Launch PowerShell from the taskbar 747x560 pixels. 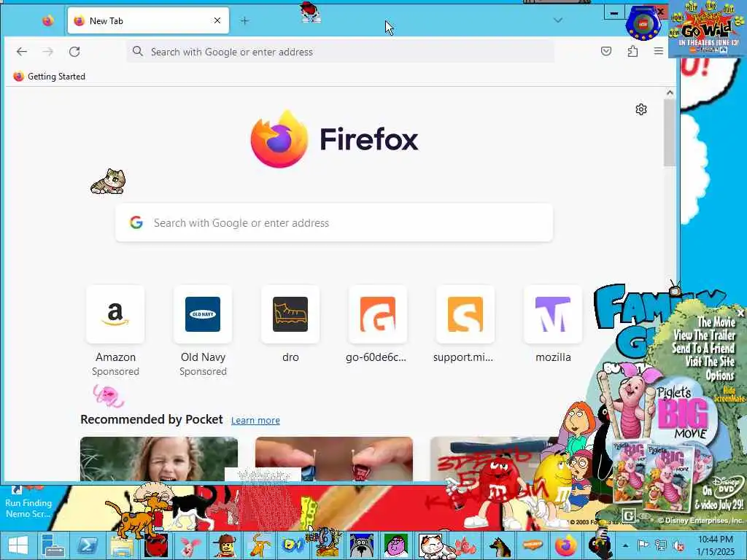point(88,545)
